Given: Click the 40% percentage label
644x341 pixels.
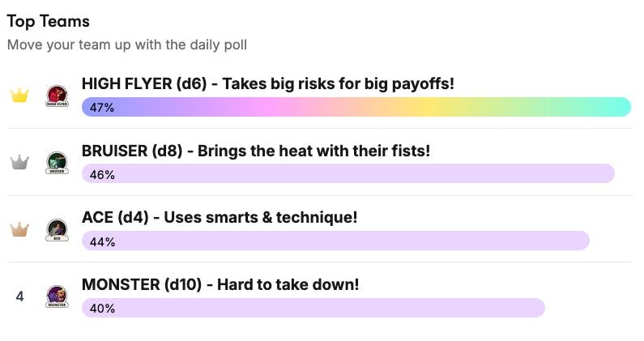Looking at the screenshot, I should [x=102, y=309].
